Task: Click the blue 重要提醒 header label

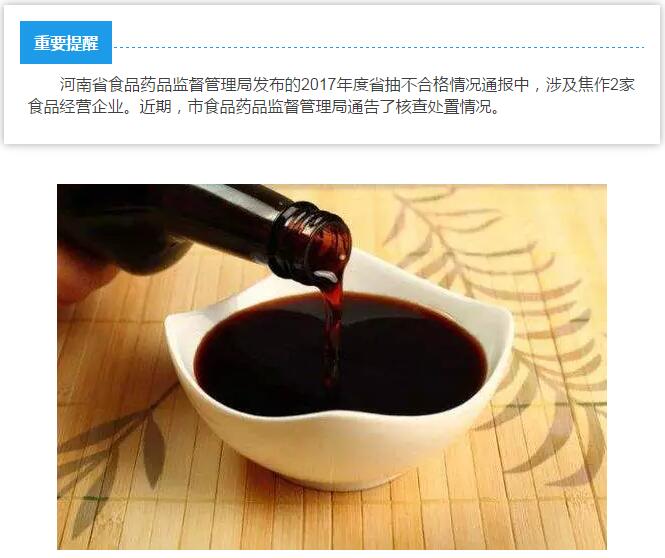Action: [66, 42]
